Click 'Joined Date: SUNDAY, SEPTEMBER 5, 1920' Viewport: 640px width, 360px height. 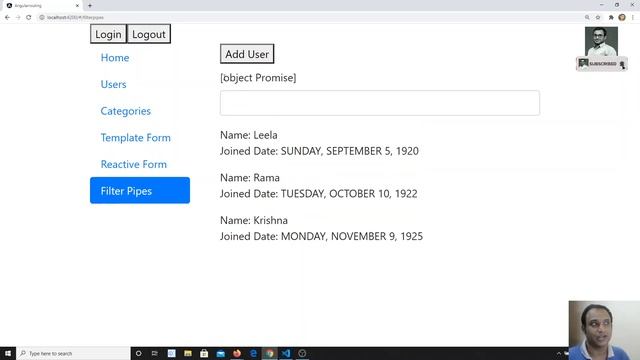[x=319, y=151]
